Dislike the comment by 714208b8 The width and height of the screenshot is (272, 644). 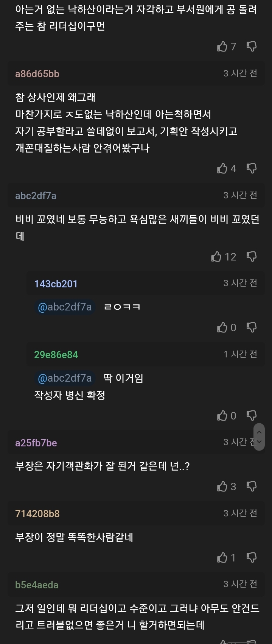[x=252, y=558]
